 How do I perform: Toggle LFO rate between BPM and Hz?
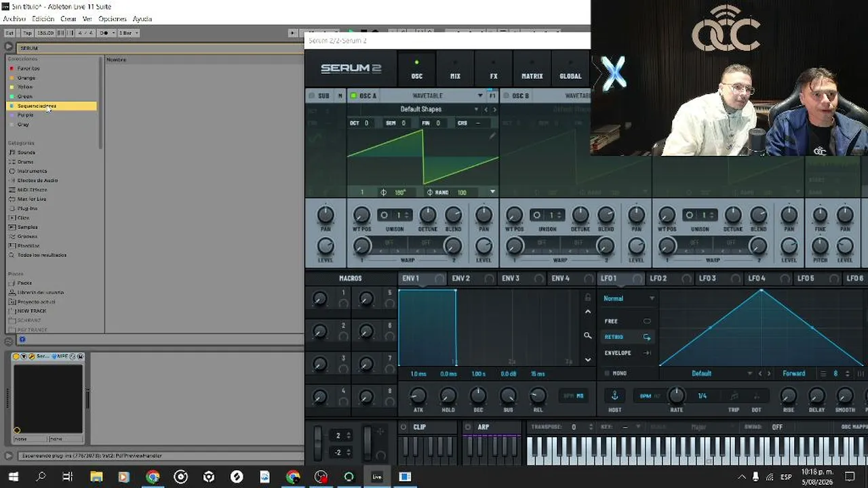649,396
